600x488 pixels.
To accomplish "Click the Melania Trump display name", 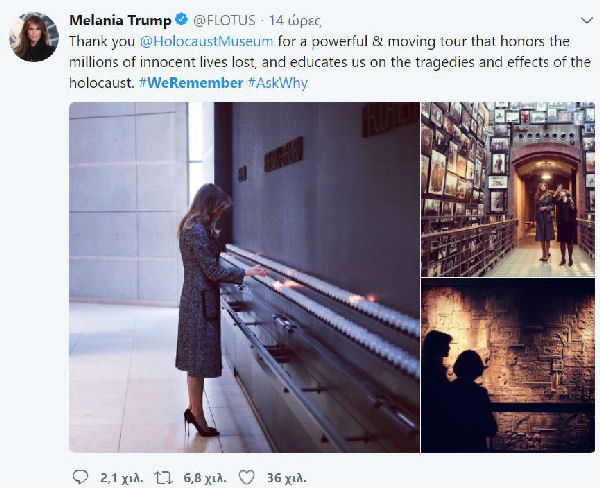I will pos(120,20).
